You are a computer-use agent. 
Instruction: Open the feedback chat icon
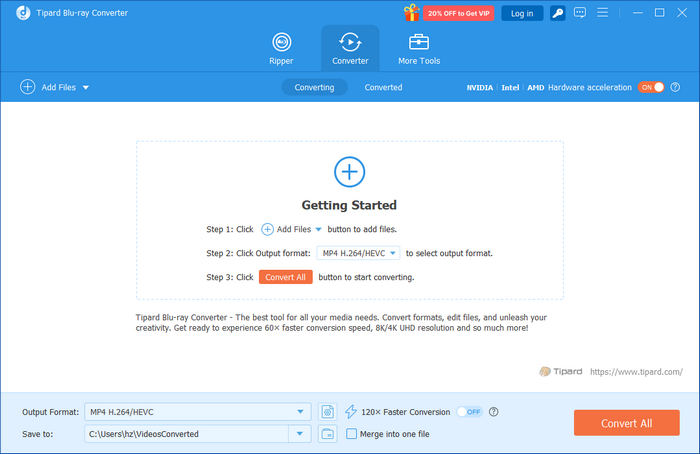pos(582,13)
